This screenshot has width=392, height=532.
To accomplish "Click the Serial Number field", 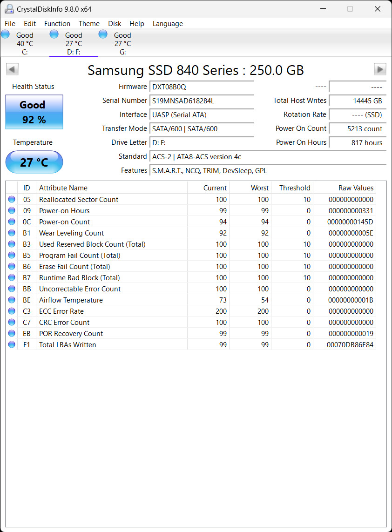I will click(202, 101).
